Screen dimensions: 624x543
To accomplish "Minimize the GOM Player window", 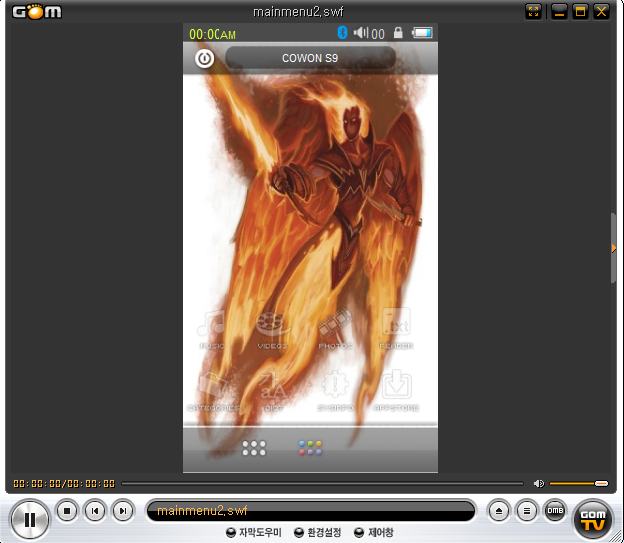I will [559, 12].
